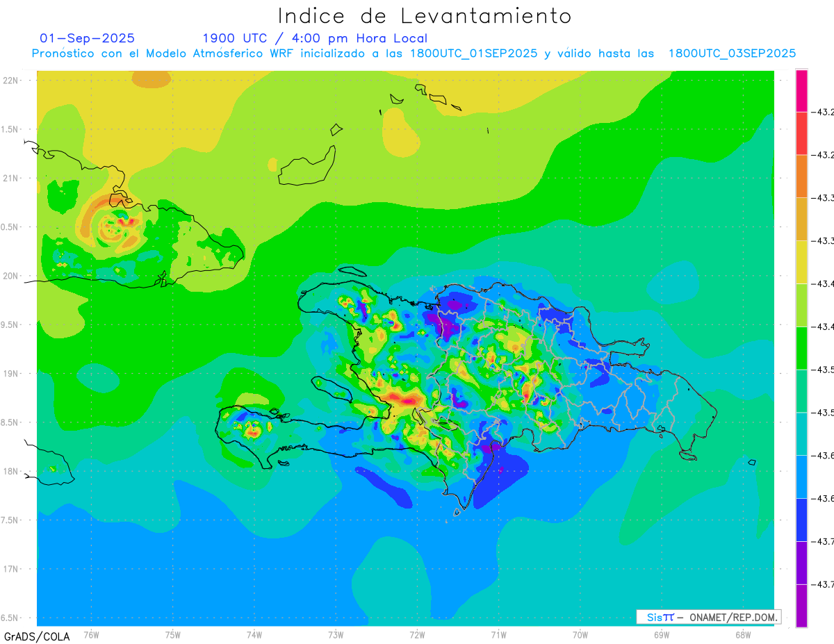Screen dimensions: 834x644
Task: Select the red swatch in the color bar
Action: pyautogui.click(x=801, y=133)
